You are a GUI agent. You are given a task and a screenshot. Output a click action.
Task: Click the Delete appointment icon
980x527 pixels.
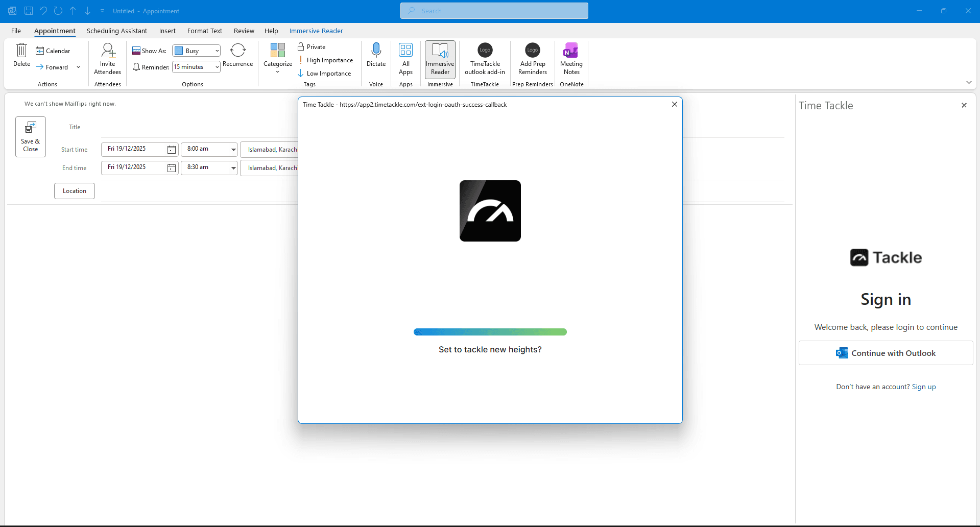tap(21, 51)
